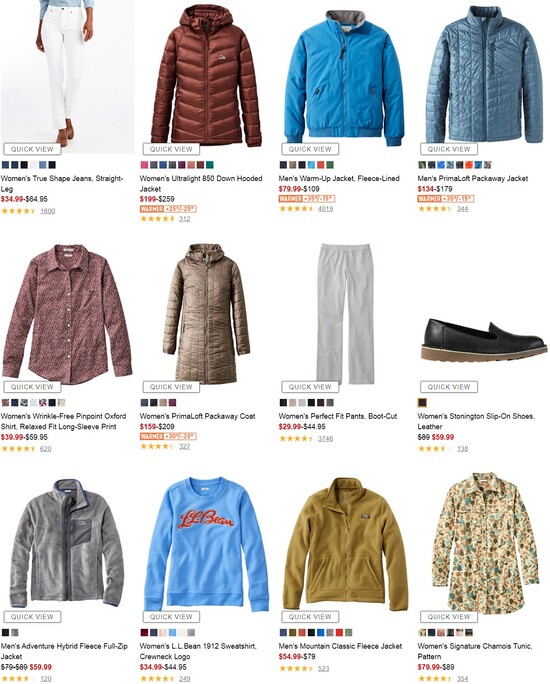The image size is (550, 684).
Task: Open Women's Signature Chamois Tunic product title
Action: tap(475, 651)
